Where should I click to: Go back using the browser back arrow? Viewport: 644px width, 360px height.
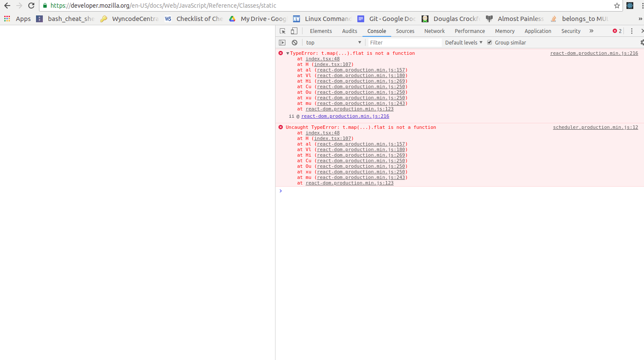pos(7,6)
